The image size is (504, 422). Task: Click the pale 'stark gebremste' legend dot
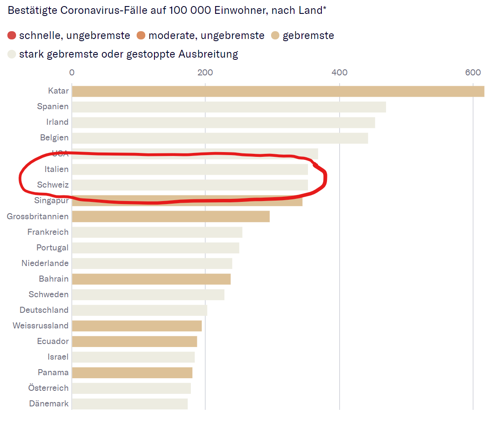[x=12, y=54]
